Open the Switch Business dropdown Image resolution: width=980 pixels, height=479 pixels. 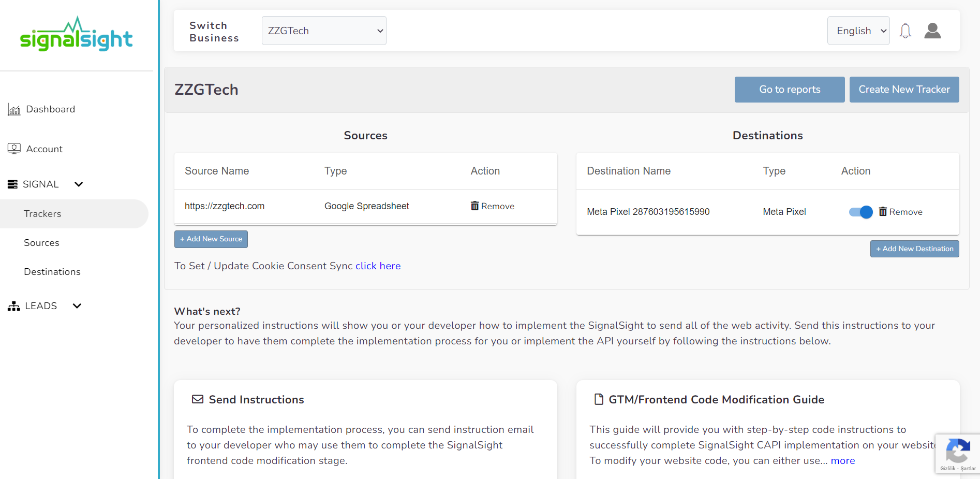324,31
